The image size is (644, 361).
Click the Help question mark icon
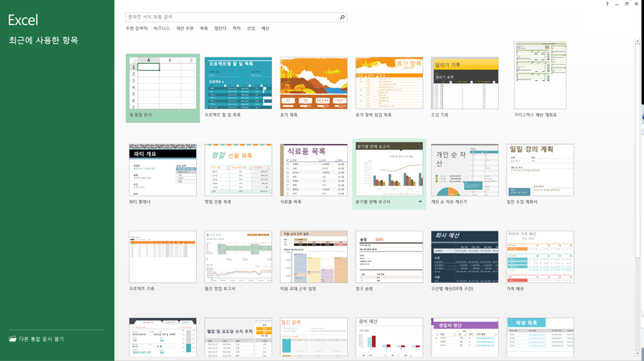click(607, 4)
